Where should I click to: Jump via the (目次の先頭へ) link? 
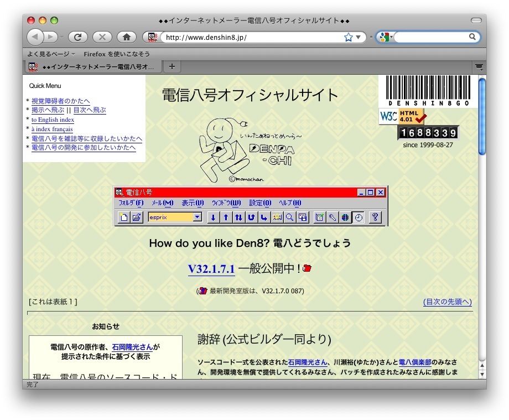(448, 302)
